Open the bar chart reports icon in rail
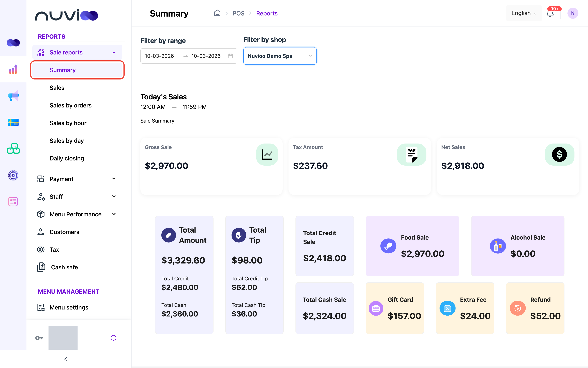588x368 pixels. (13, 69)
